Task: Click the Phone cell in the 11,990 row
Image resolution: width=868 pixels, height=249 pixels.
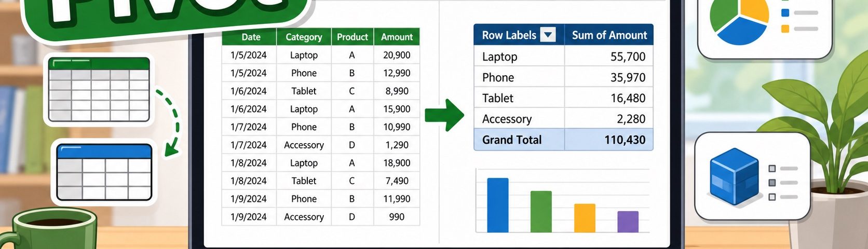Action: [304, 199]
